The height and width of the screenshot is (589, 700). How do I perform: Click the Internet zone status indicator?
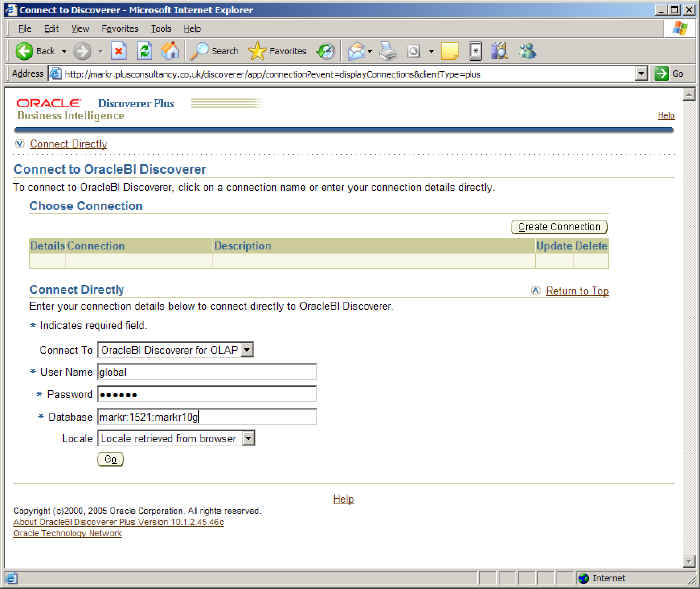(x=601, y=578)
